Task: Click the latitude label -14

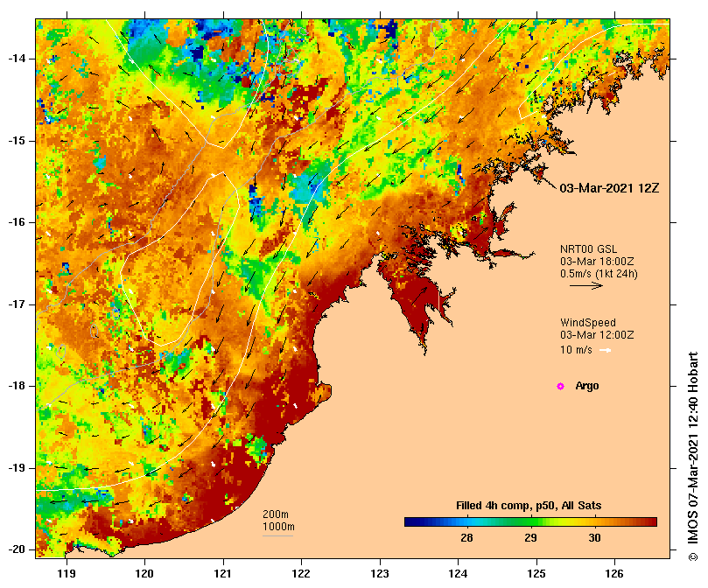Action: [17, 59]
